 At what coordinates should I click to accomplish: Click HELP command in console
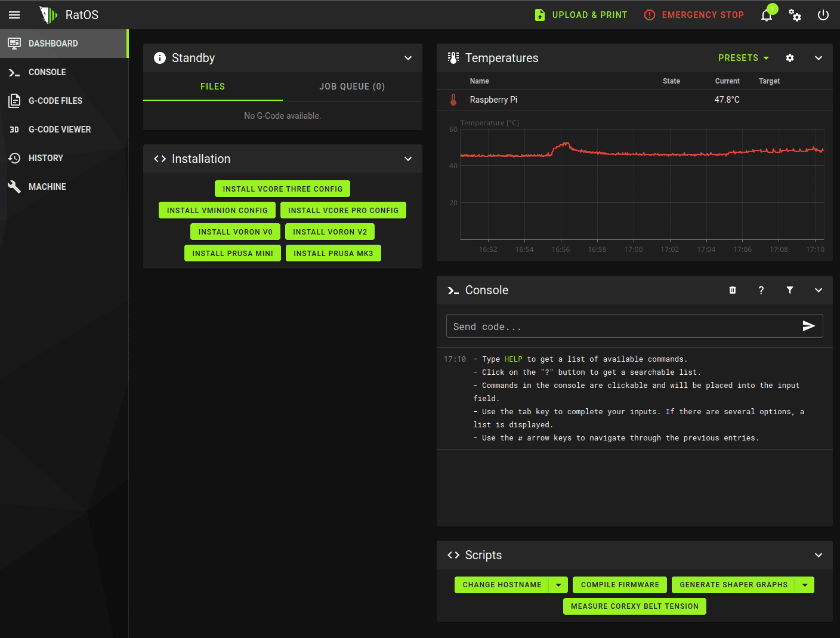tap(513, 359)
